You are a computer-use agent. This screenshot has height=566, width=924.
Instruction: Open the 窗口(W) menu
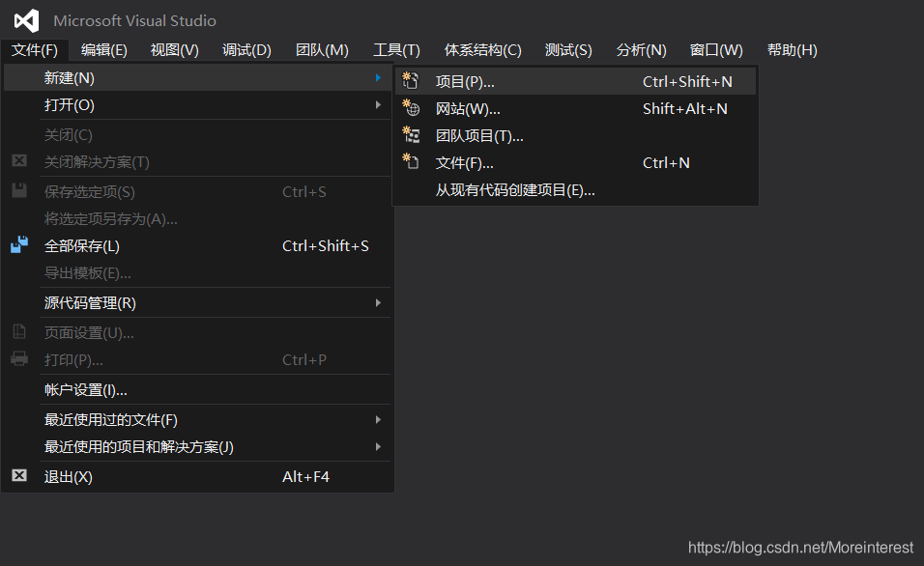tap(716, 50)
